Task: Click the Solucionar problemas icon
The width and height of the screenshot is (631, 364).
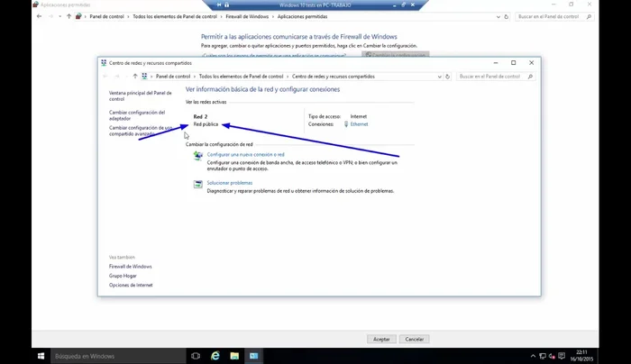Action: pos(197,184)
